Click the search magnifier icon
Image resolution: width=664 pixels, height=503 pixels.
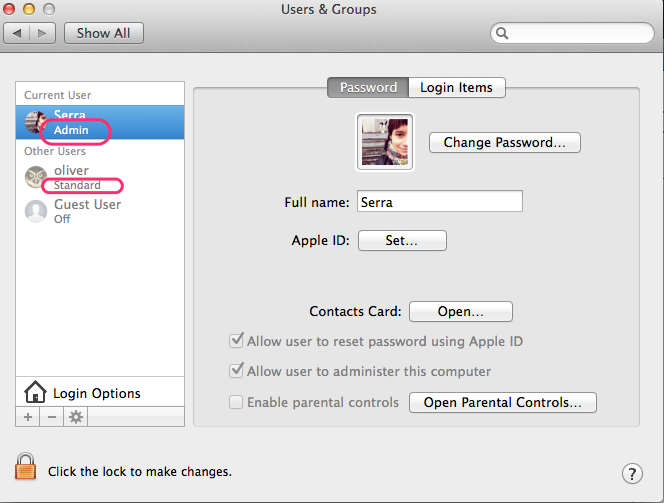point(502,33)
